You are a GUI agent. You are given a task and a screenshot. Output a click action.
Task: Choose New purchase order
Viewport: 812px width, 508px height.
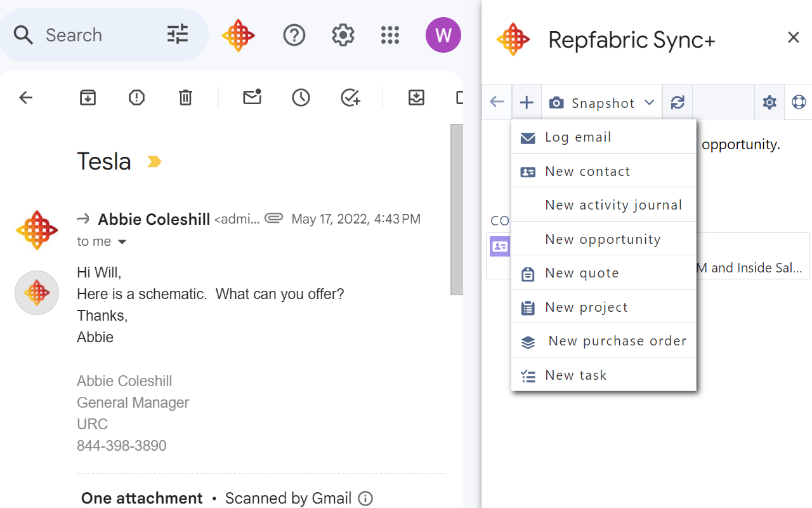604,341
